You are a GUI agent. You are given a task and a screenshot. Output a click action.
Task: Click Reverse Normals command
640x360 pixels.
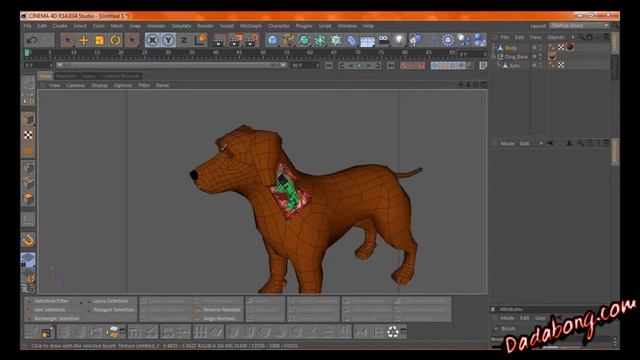point(222,310)
